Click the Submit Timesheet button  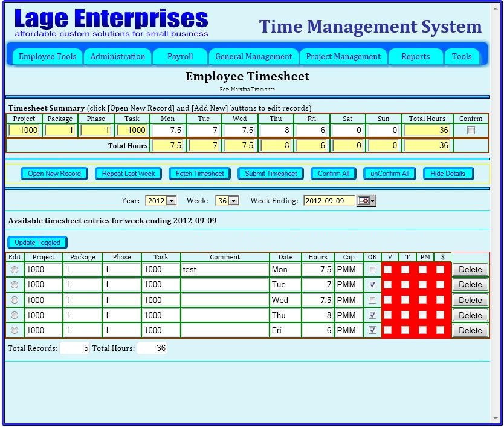[x=270, y=173]
